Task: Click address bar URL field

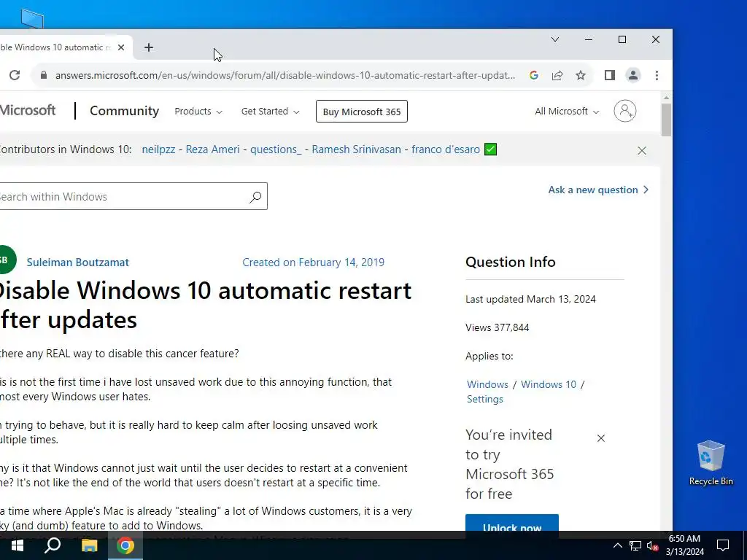Action: click(285, 75)
